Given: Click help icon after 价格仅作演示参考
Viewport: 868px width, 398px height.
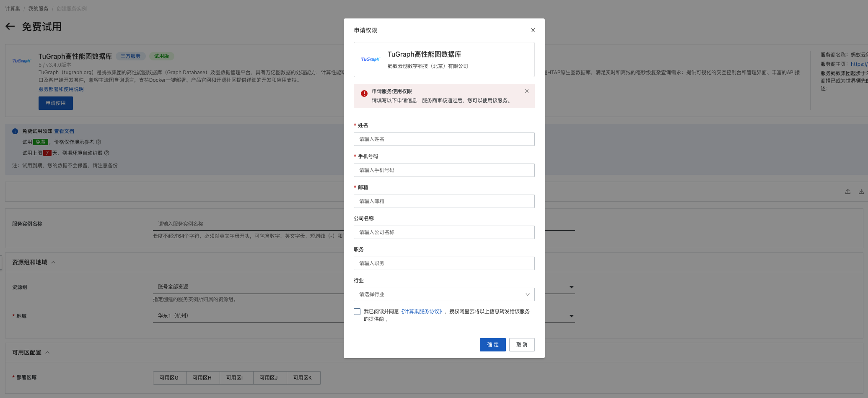Looking at the screenshot, I should [98, 142].
